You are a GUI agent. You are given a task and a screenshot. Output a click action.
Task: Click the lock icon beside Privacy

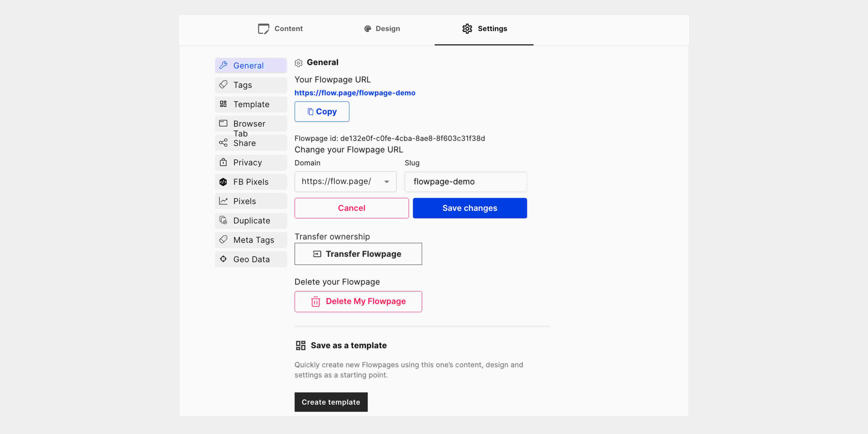(223, 162)
